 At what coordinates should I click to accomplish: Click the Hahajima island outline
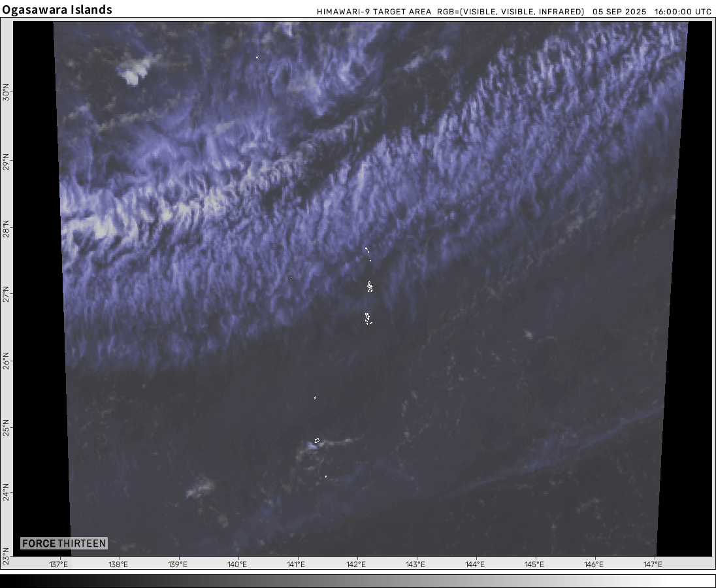click(x=367, y=318)
